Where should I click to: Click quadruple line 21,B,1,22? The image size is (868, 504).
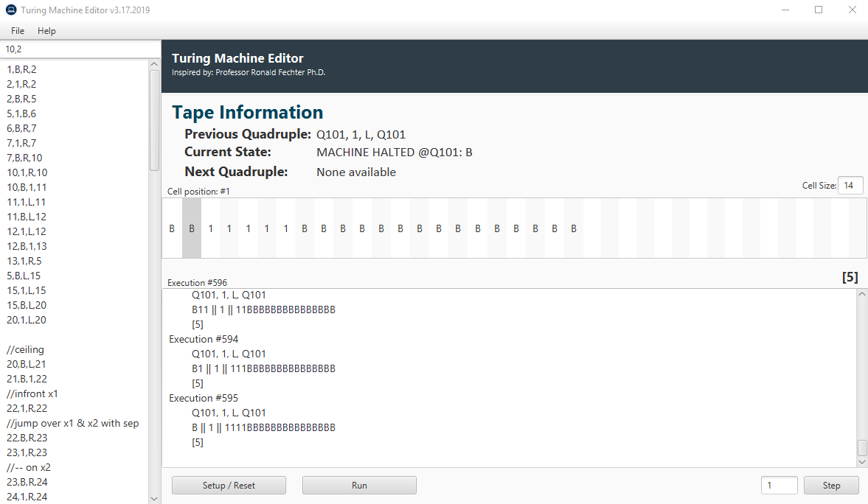27,379
